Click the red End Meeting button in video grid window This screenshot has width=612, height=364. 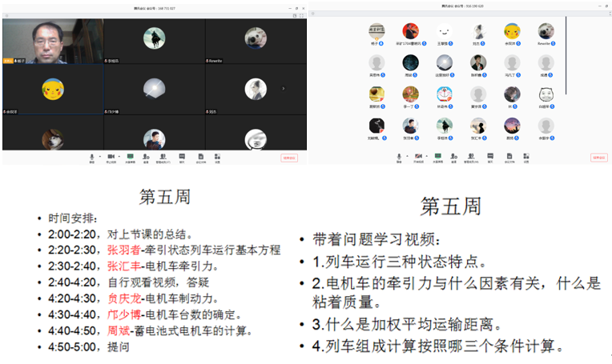289,158
